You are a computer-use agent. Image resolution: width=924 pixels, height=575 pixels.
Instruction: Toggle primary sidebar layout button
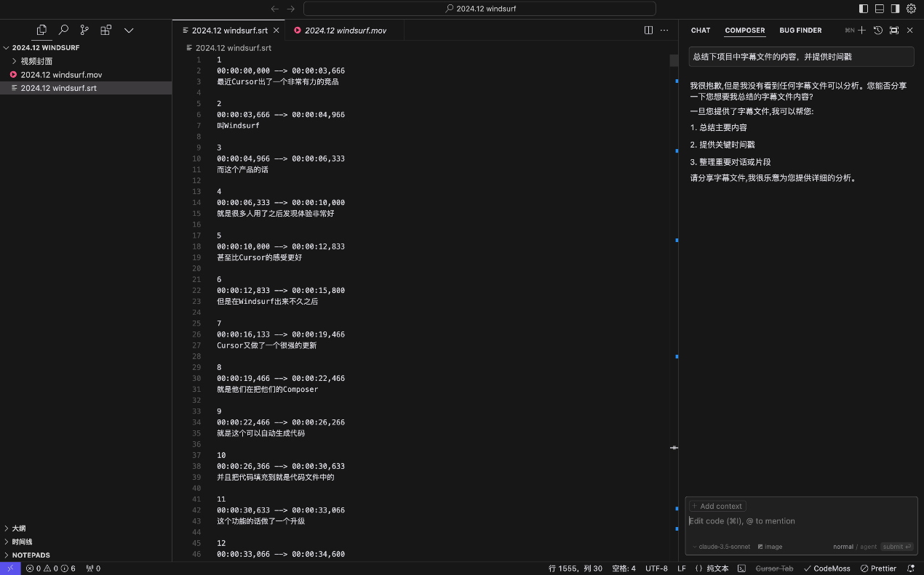click(864, 9)
